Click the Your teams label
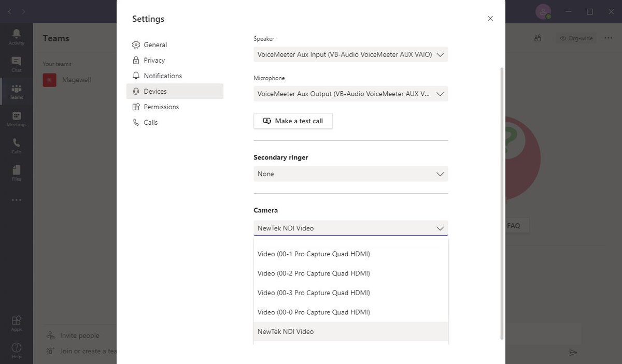This screenshot has height=364, width=622. tap(57, 64)
